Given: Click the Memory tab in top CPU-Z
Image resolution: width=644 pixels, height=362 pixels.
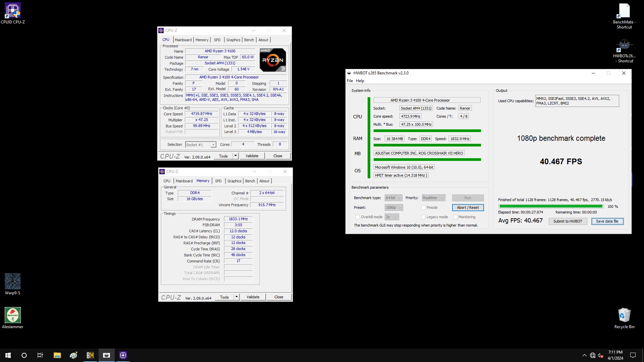Looking at the screenshot, I should point(202,40).
